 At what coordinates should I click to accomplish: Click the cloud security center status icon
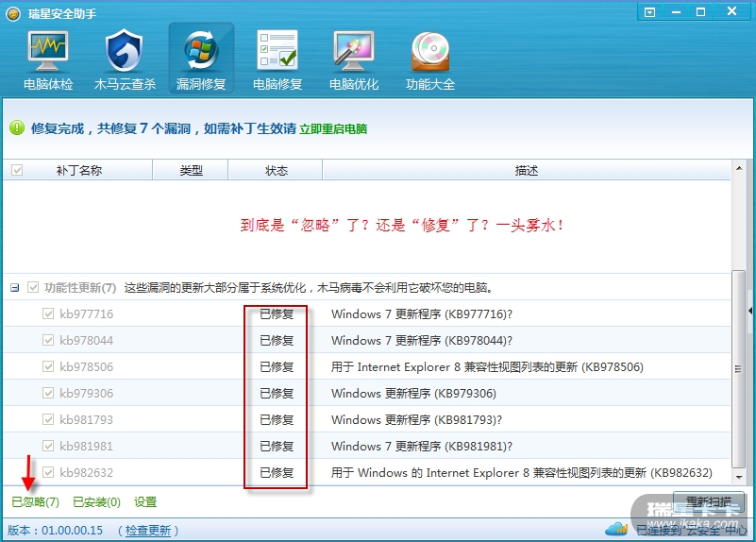pyautogui.click(x=616, y=529)
